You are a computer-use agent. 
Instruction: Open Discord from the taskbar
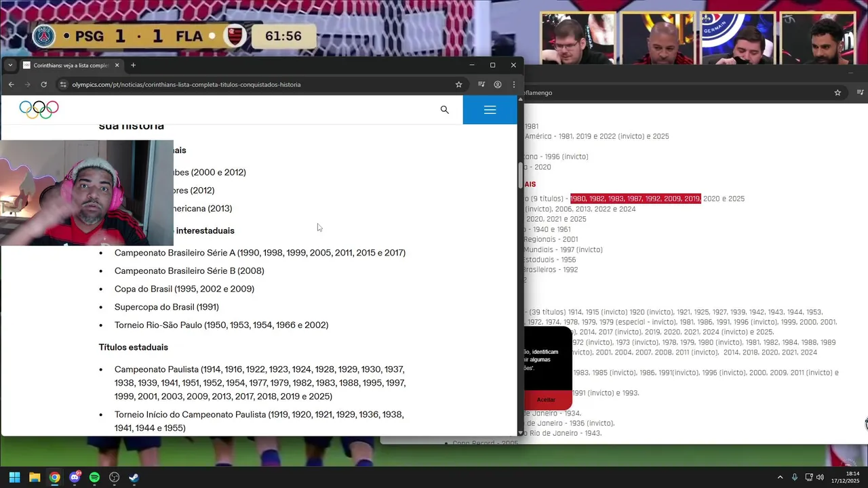(x=75, y=477)
